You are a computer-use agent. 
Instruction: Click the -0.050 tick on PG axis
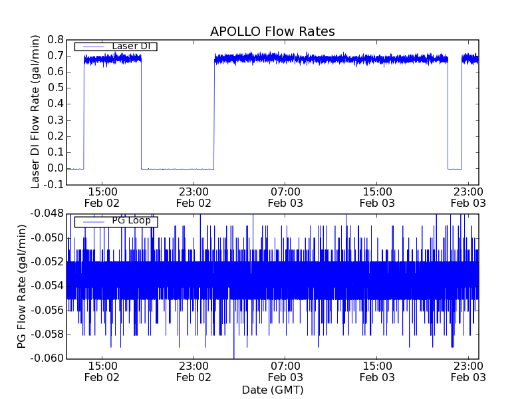(x=47, y=237)
